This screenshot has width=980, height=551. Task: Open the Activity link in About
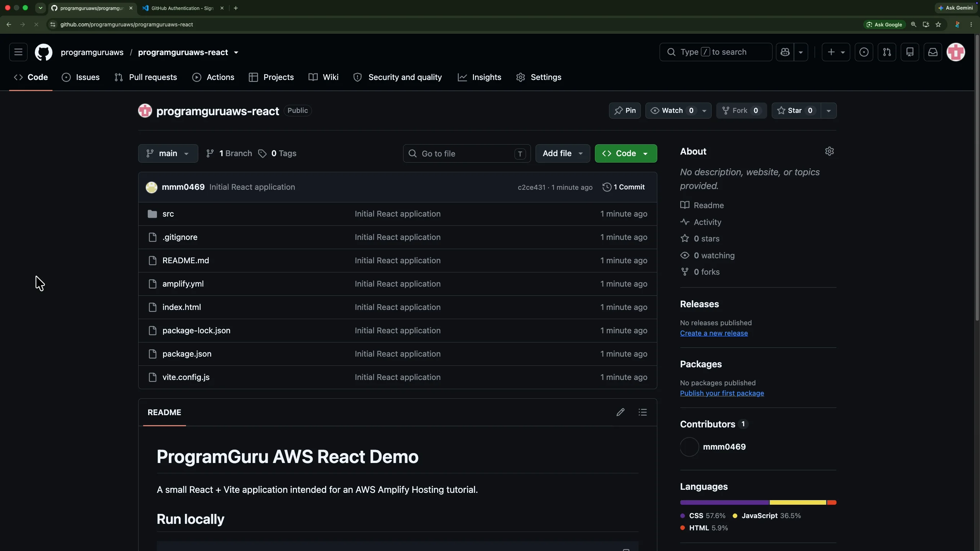(x=701, y=222)
